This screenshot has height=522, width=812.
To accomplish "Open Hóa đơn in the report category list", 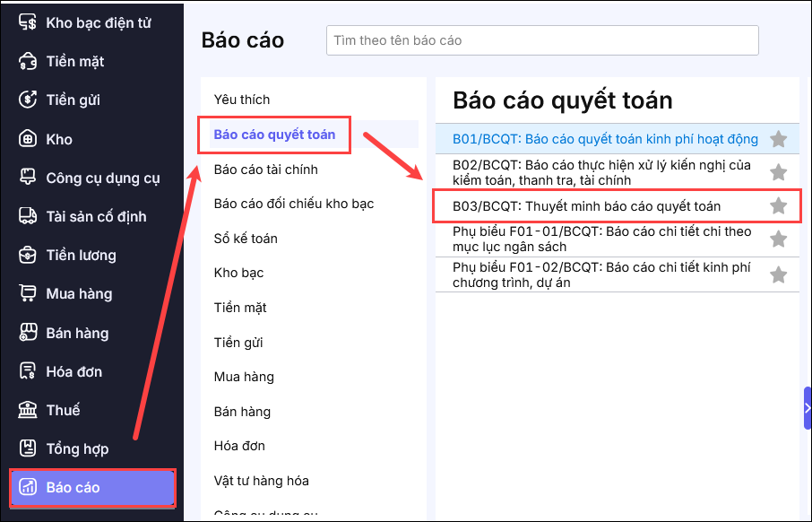I will [239, 446].
